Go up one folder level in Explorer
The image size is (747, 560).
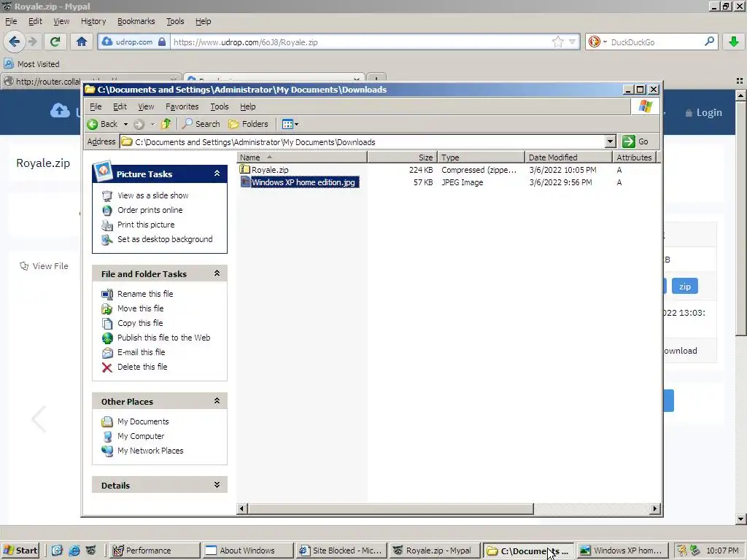click(x=166, y=124)
